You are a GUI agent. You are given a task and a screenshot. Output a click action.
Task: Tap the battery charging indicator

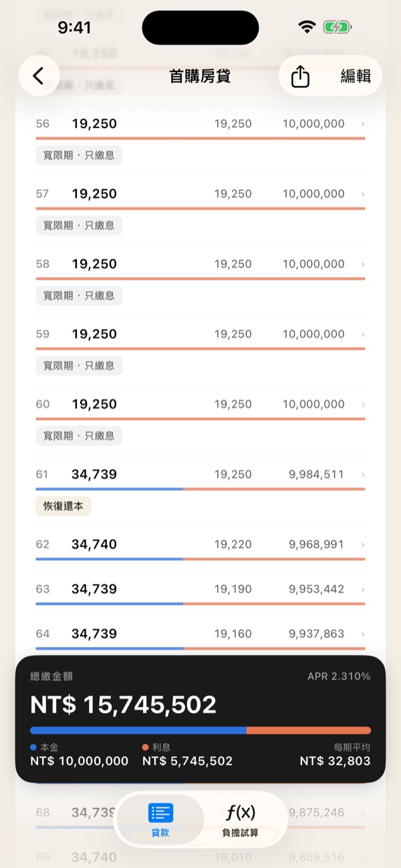pos(338,27)
